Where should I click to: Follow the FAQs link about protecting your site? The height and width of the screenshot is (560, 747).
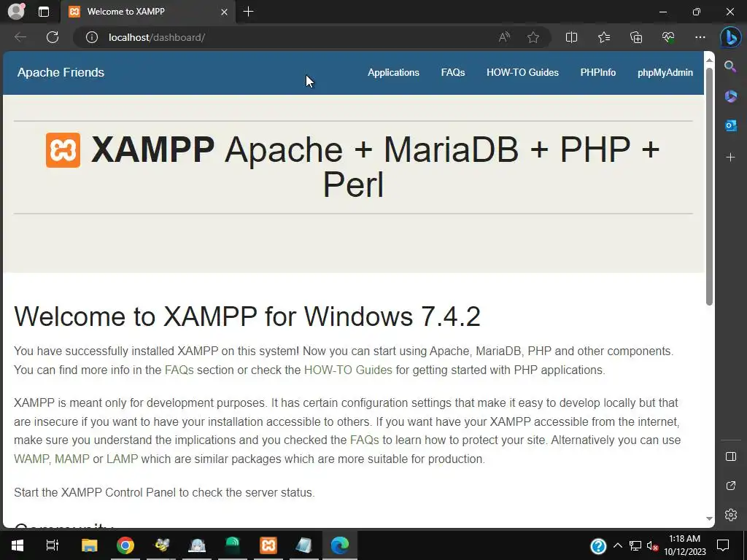point(365,440)
